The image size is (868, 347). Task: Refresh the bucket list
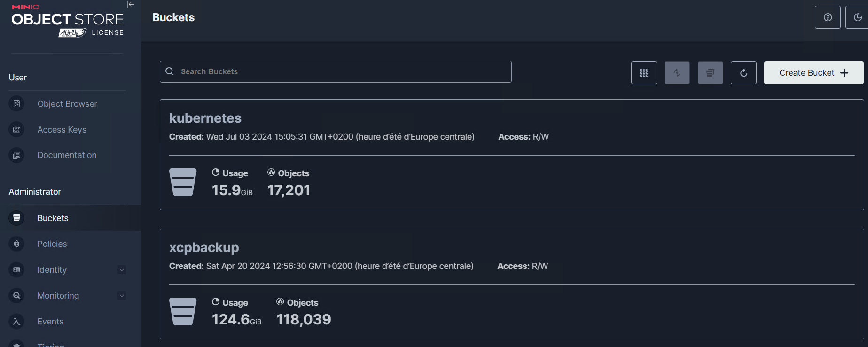(x=743, y=73)
